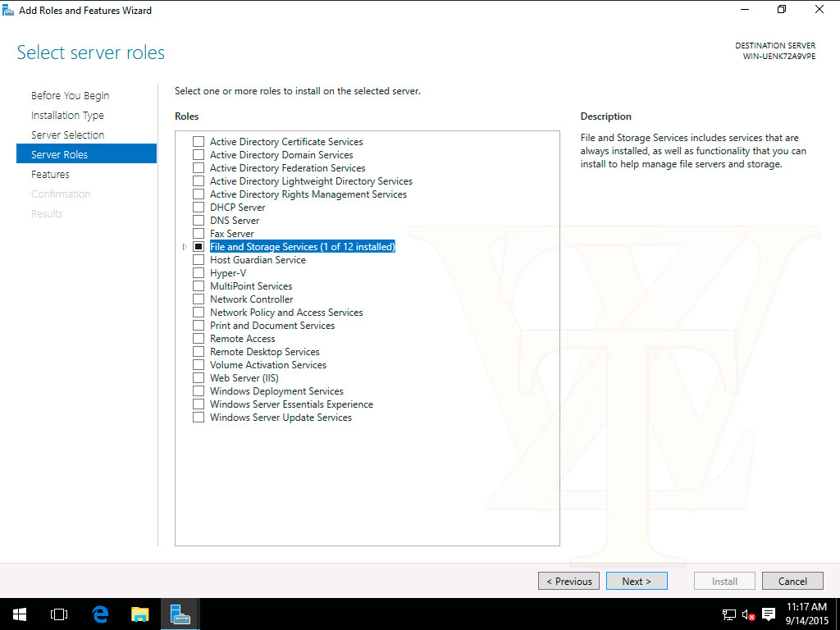Open the Before You Begin page
This screenshot has height=630, width=840.
click(x=70, y=96)
